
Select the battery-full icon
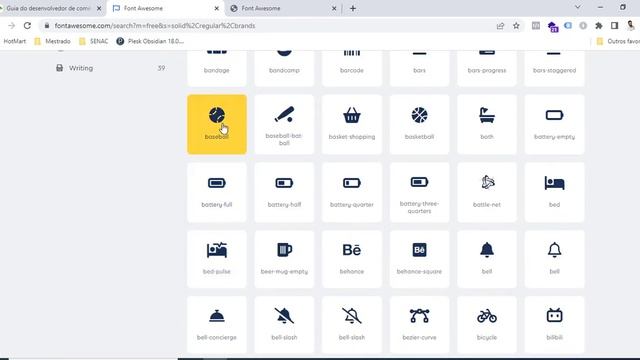[217, 192]
